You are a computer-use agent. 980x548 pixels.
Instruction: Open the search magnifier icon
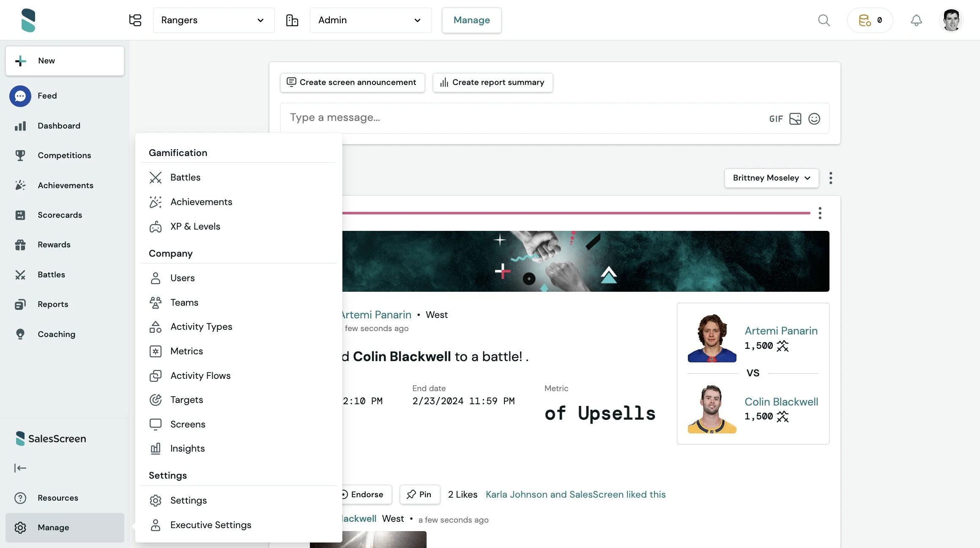click(824, 20)
